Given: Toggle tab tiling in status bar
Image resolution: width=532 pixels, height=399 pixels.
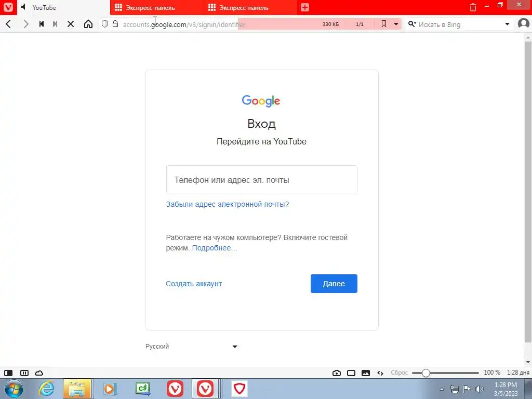Looking at the screenshot, I should 24,373.
